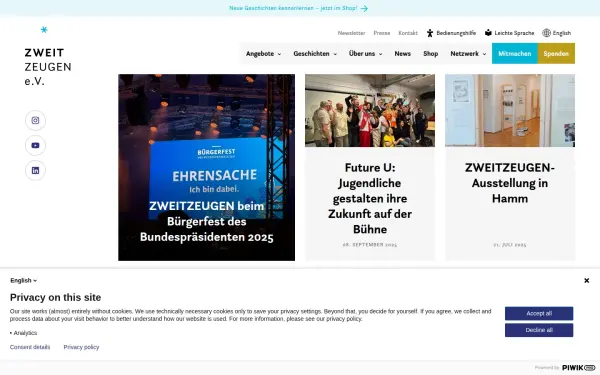Image resolution: width=600 pixels, height=375 pixels.
Task: Open the Future U: Jugendliche gestalten article title
Action: (x=370, y=198)
